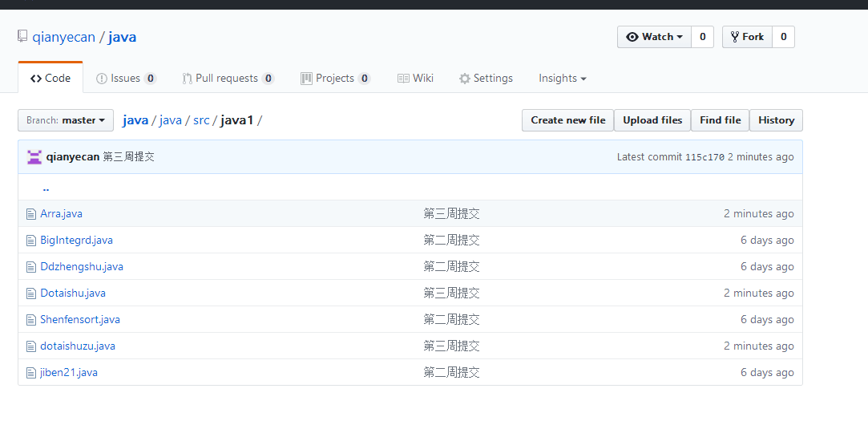Image resolution: width=868 pixels, height=425 pixels.
Task: Switch to the Code tab
Action: [x=50, y=78]
